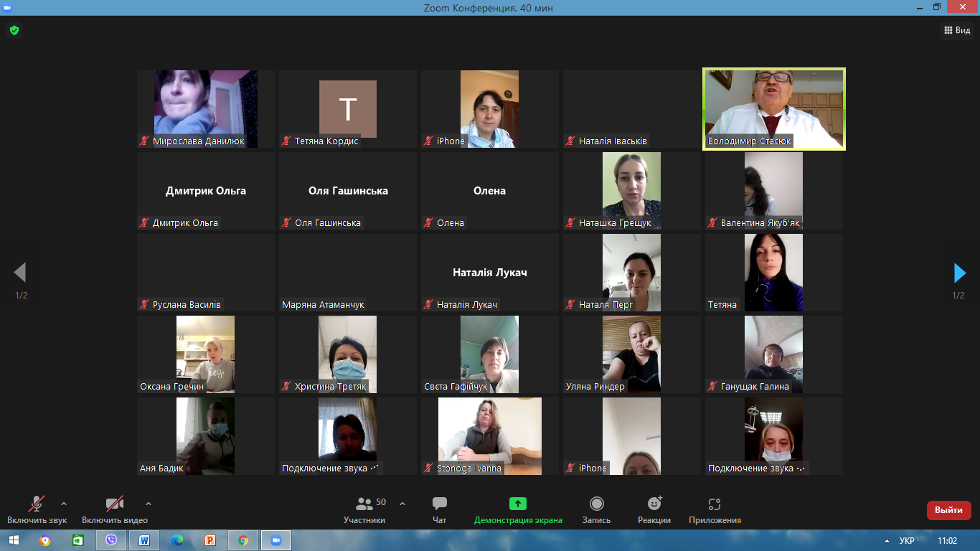Go to next gallery page, right arrow
This screenshot has width=980, height=551.
point(959,273)
